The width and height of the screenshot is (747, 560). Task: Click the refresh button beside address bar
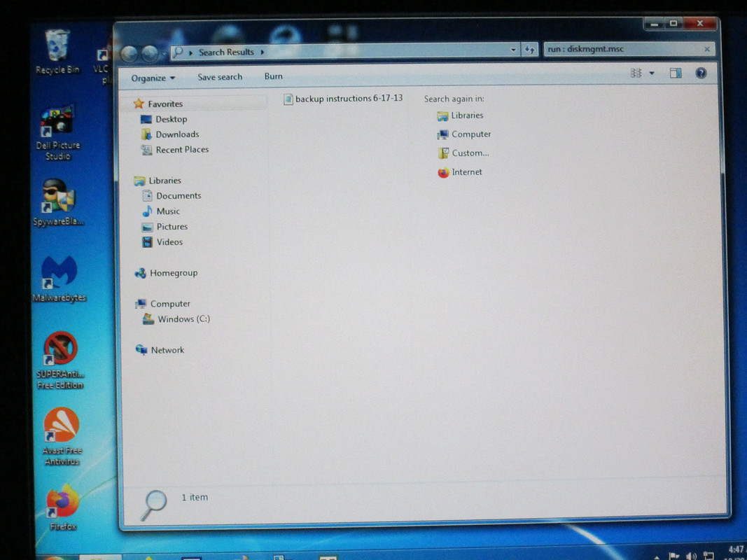pyautogui.click(x=530, y=50)
